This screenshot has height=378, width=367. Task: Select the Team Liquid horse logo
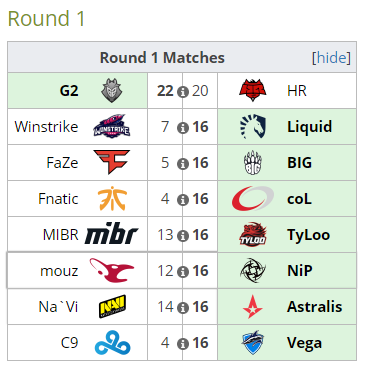(253, 126)
